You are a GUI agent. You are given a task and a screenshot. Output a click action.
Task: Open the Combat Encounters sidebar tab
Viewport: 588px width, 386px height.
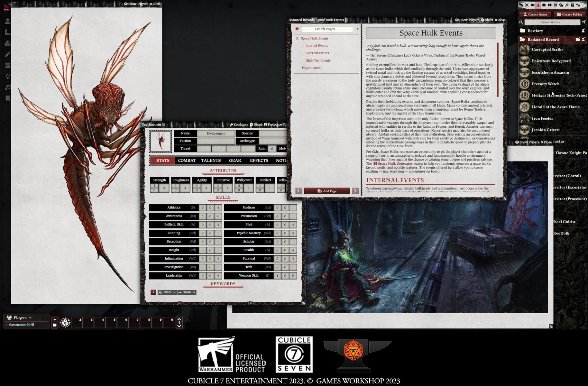(x=527, y=5)
